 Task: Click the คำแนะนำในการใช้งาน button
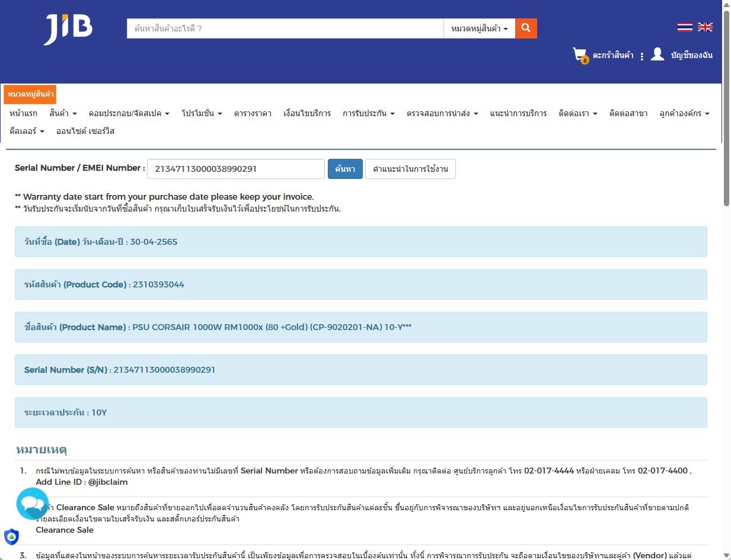tap(410, 169)
